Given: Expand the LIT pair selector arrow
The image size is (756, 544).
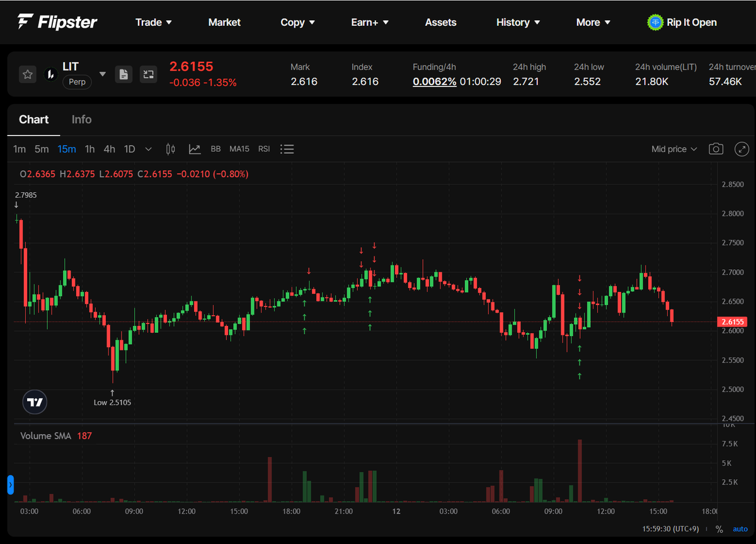Looking at the screenshot, I should coord(103,74).
